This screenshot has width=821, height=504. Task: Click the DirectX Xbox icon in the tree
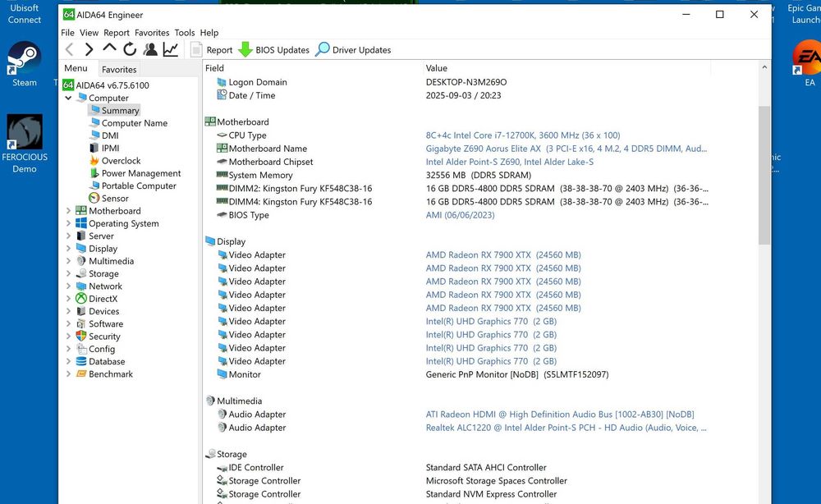[81, 299]
